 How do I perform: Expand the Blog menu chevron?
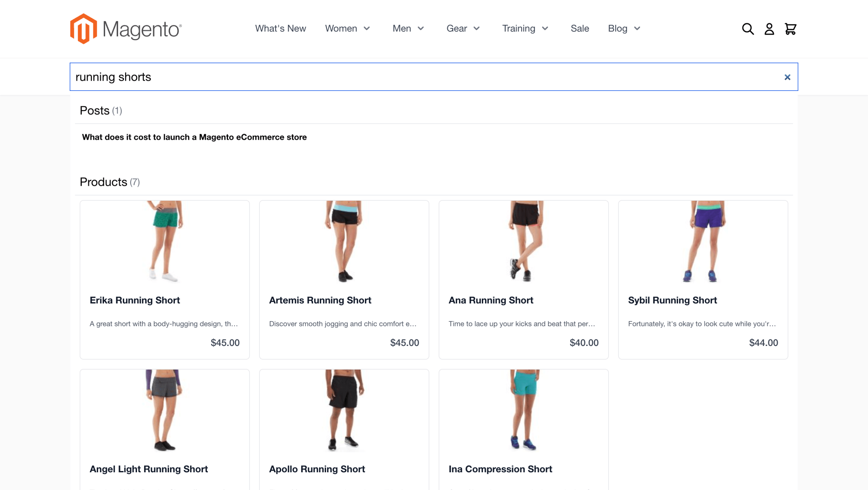[x=637, y=28]
